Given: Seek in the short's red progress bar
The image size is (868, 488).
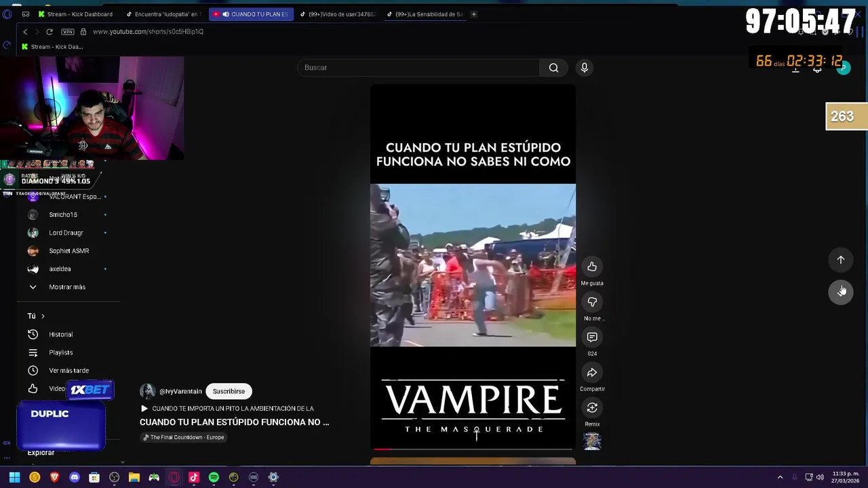Looking at the screenshot, I should 473,449.
